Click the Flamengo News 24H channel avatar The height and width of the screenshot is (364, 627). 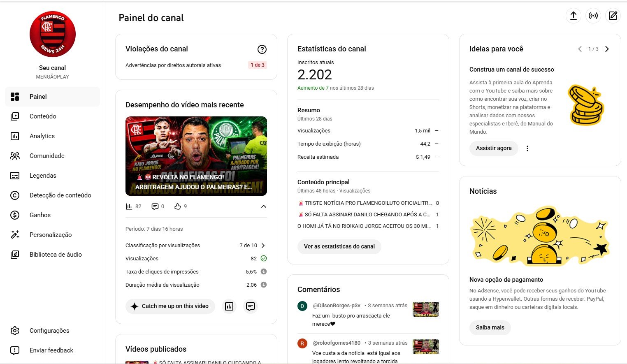pyautogui.click(x=53, y=34)
